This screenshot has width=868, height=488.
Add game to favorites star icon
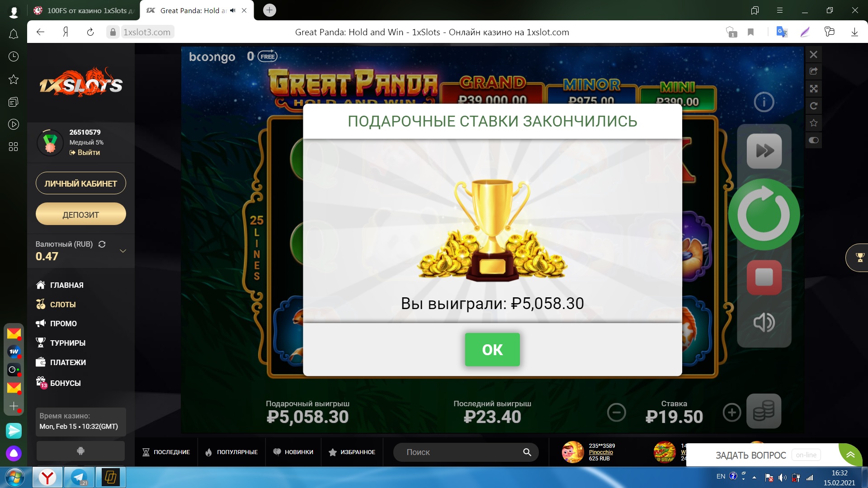point(813,123)
